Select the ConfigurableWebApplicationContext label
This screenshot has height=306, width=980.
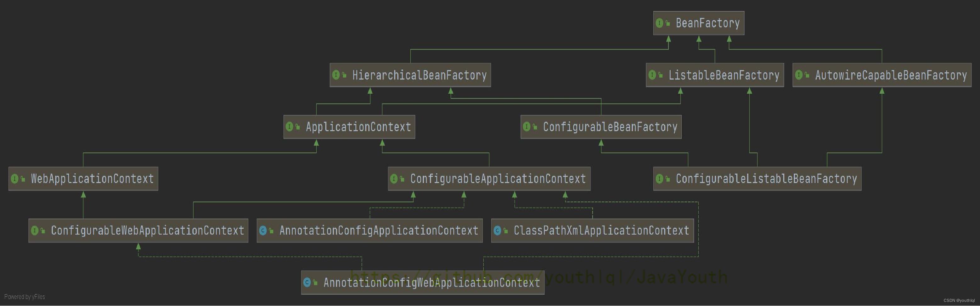coord(147,231)
